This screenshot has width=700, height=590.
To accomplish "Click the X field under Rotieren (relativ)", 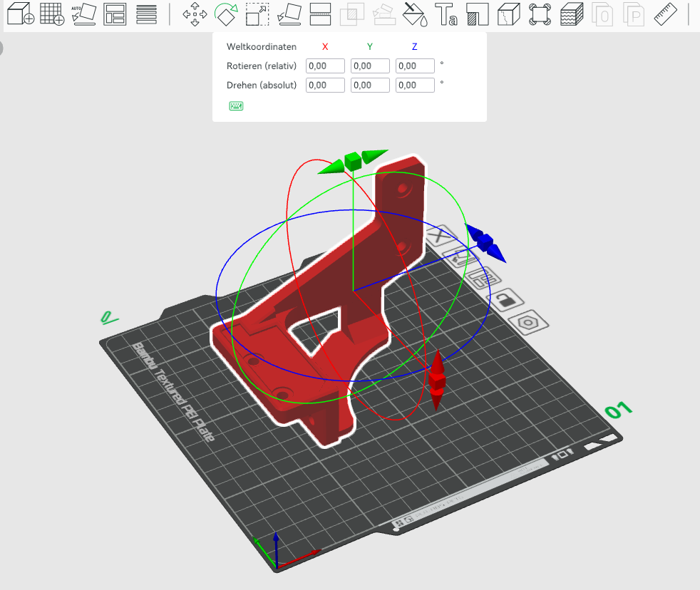I will click(x=325, y=66).
